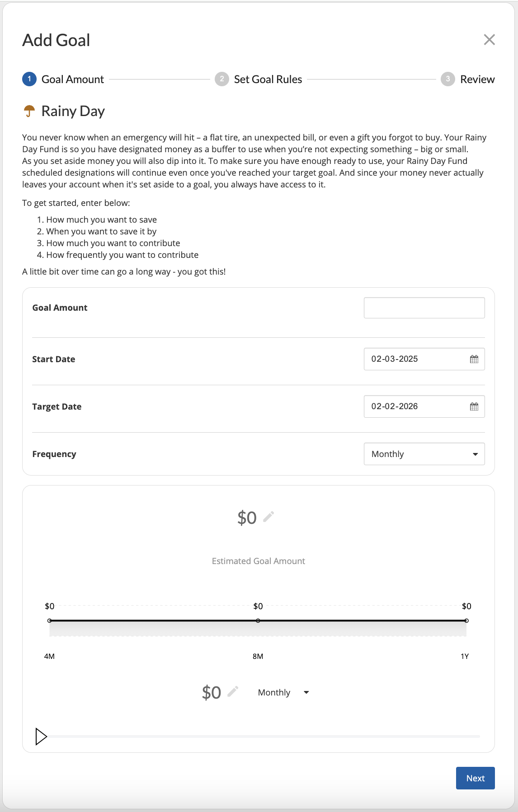Click the pencil beside the monthly contribution amount
This screenshot has height=812, width=518.
pos(233,692)
